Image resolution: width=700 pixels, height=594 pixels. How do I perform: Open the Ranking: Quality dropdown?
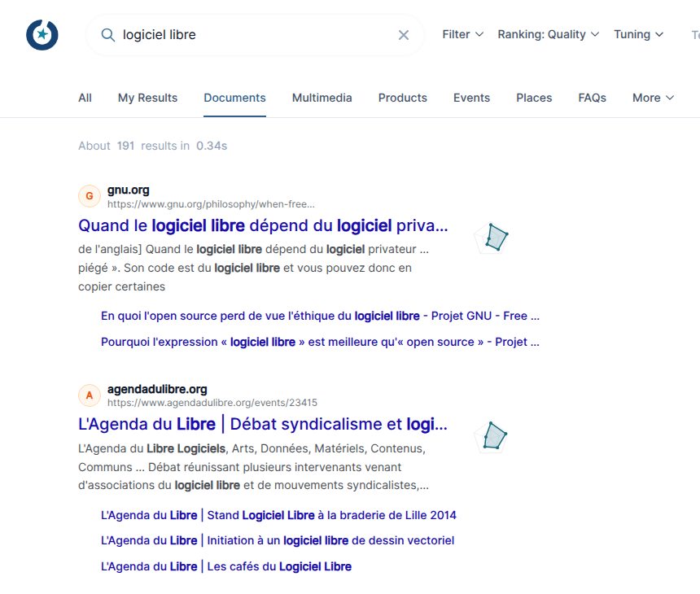click(549, 34)
